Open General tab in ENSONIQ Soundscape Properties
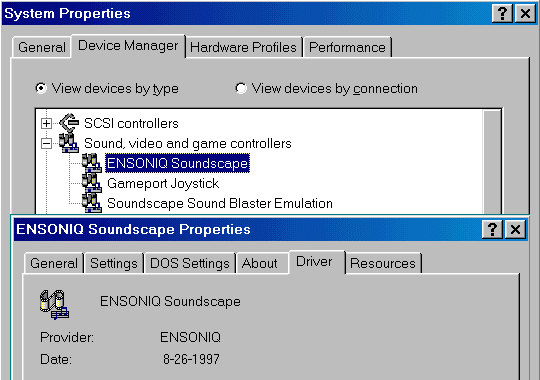This screenshot has height=380, width=540. pos(54,263)
